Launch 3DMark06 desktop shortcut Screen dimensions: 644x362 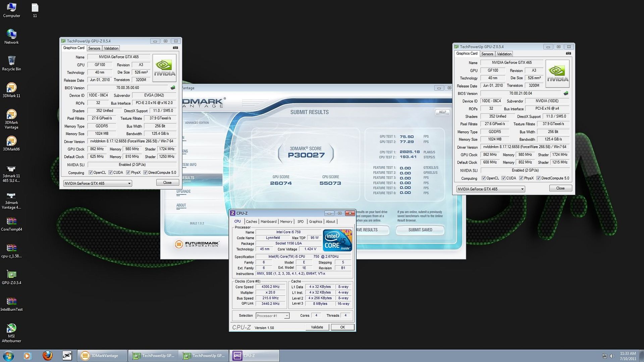point(11,144)
